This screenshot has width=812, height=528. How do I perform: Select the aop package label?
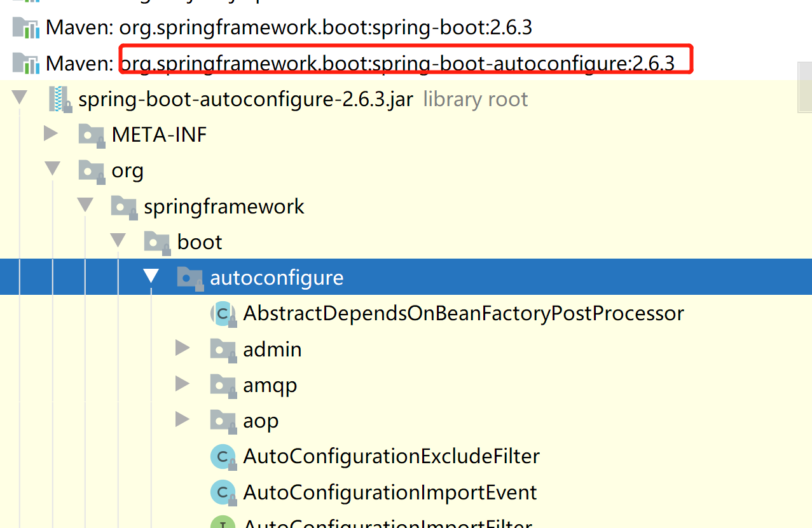pos(261,421)
